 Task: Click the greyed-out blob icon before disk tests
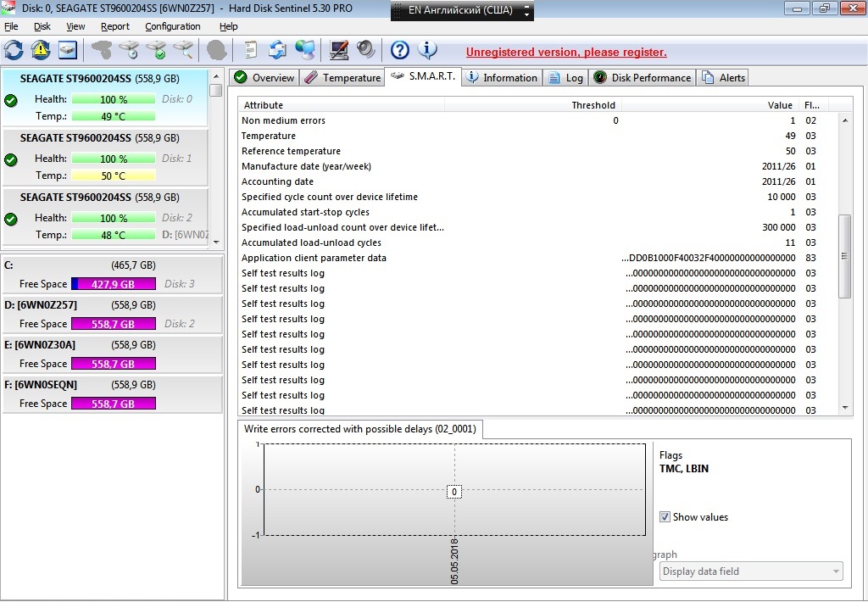(x=102, y=50)
